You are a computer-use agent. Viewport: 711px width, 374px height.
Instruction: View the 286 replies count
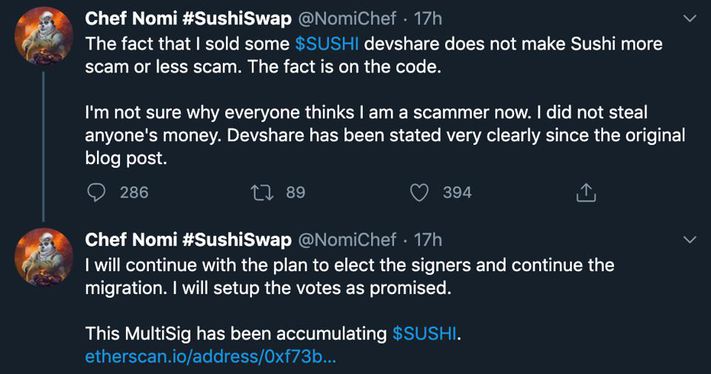(134, 193)
